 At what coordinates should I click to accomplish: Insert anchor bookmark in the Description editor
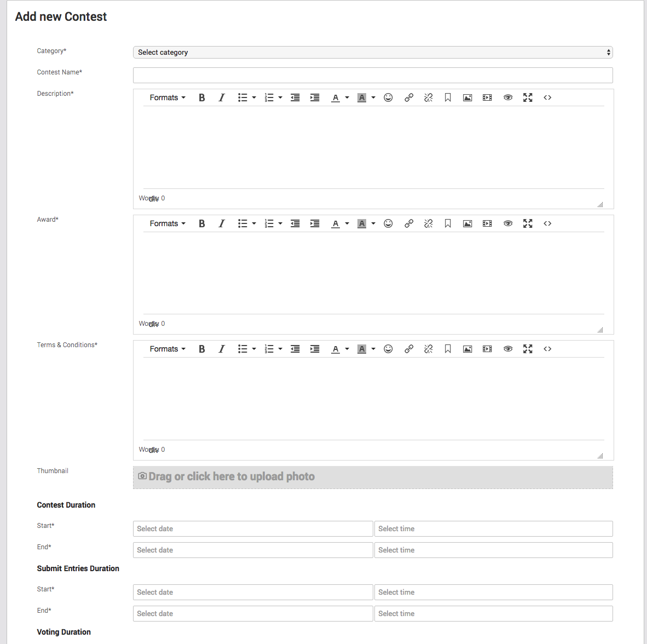[448, 97]
